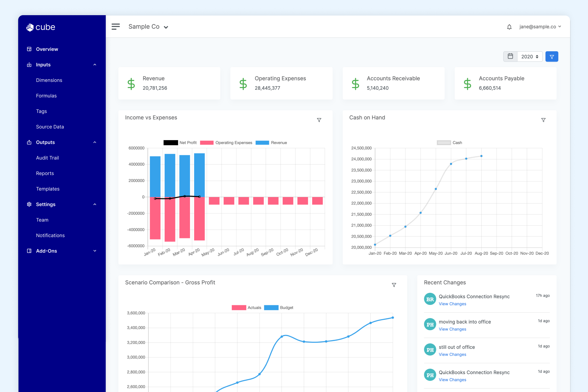Click View Changes under moving back into office

[452, 329]
